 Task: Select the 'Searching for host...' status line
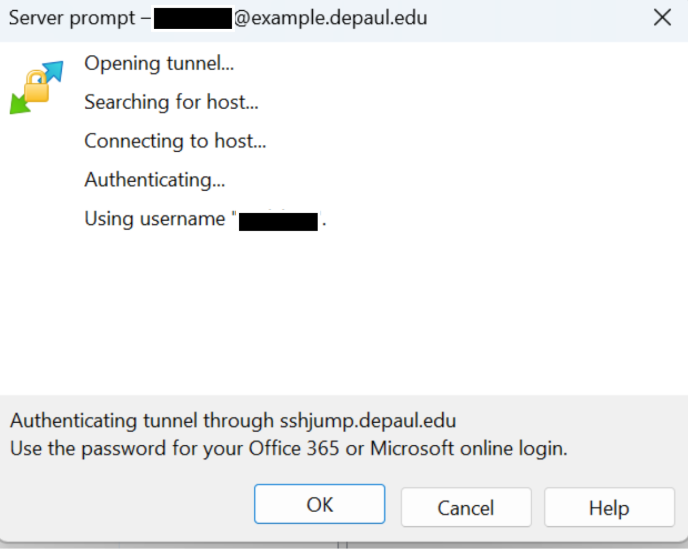(x=171, y=102)
